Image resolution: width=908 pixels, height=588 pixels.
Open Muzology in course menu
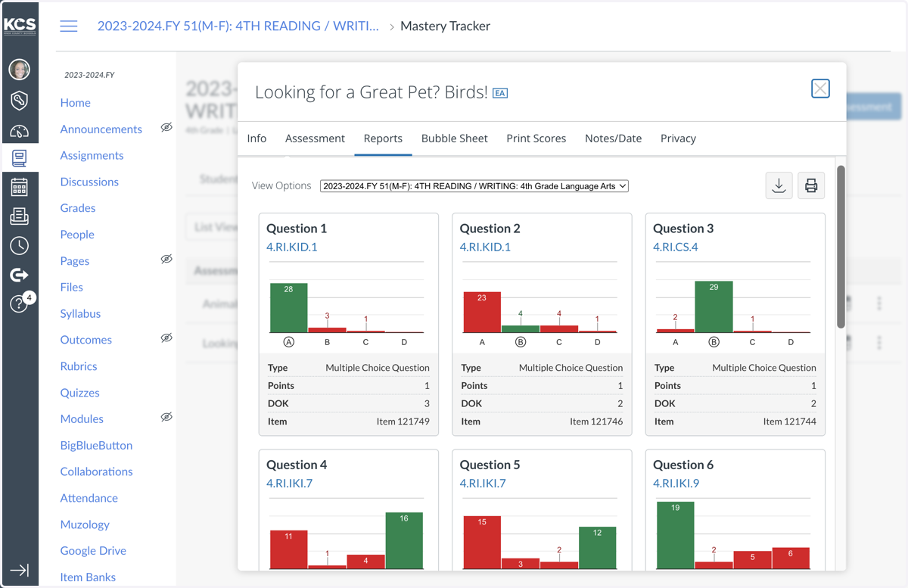click(x=85, y=524)
